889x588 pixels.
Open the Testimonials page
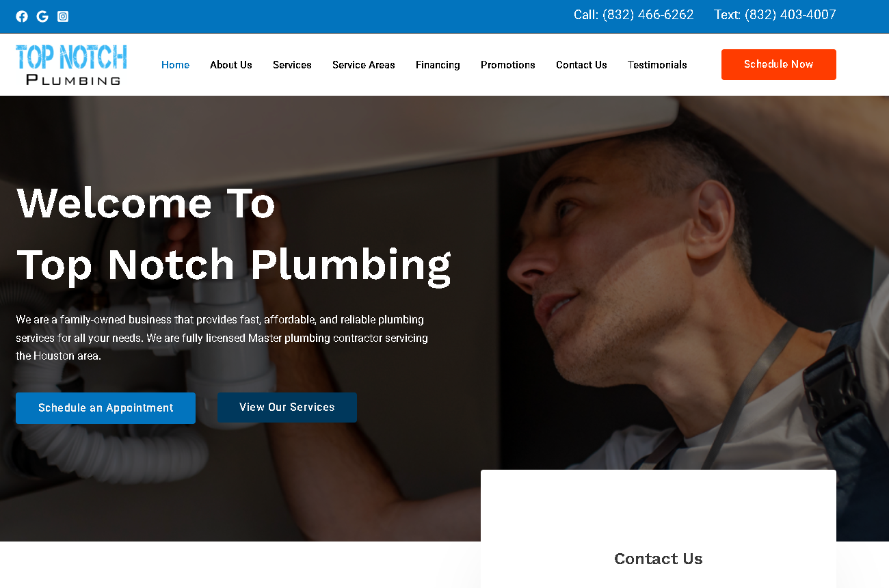click(x=657, y=65)
